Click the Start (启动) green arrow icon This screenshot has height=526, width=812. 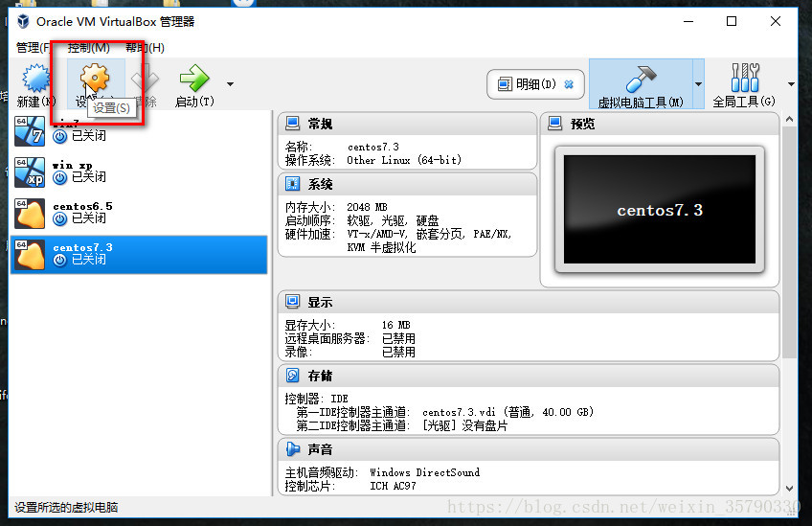coord(194,78)
